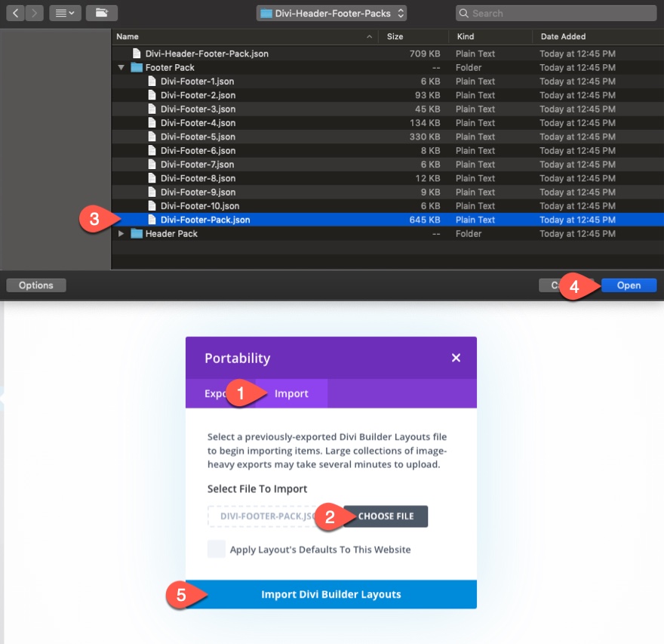Select Divi-Footer-10.json file
664x644 pixels.
388,206
